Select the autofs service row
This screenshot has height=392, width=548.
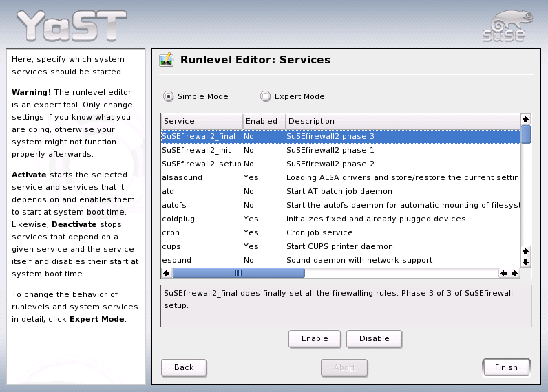pos(341,205)
